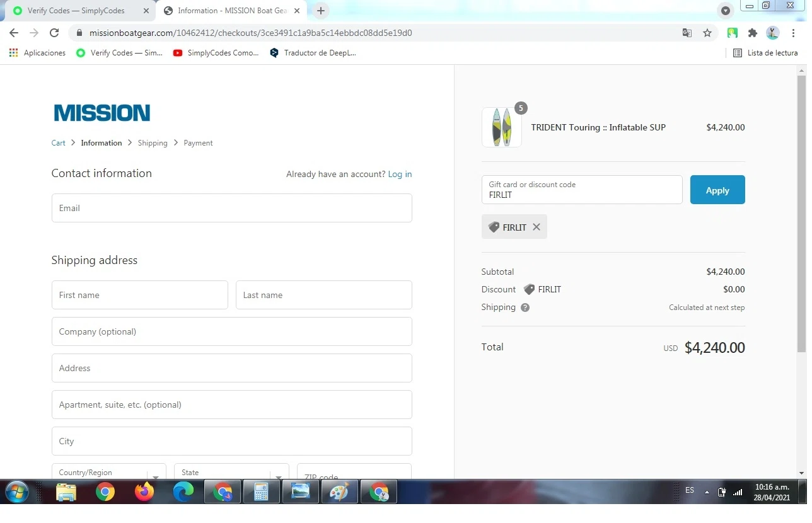Open the Verify Codes bookmark
Screen dimensions: 812x523
point(119,53)
